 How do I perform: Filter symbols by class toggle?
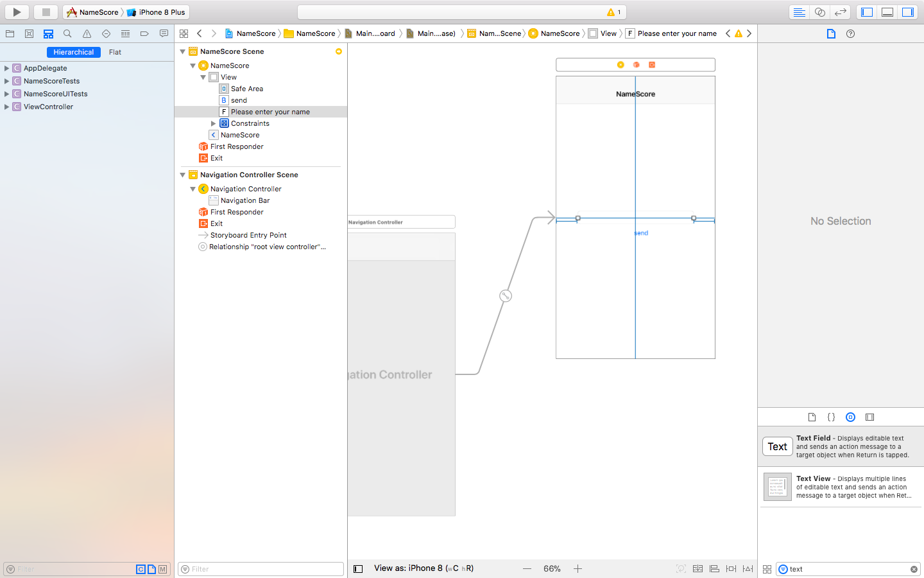pyautogui.click(x=141, y=569)
